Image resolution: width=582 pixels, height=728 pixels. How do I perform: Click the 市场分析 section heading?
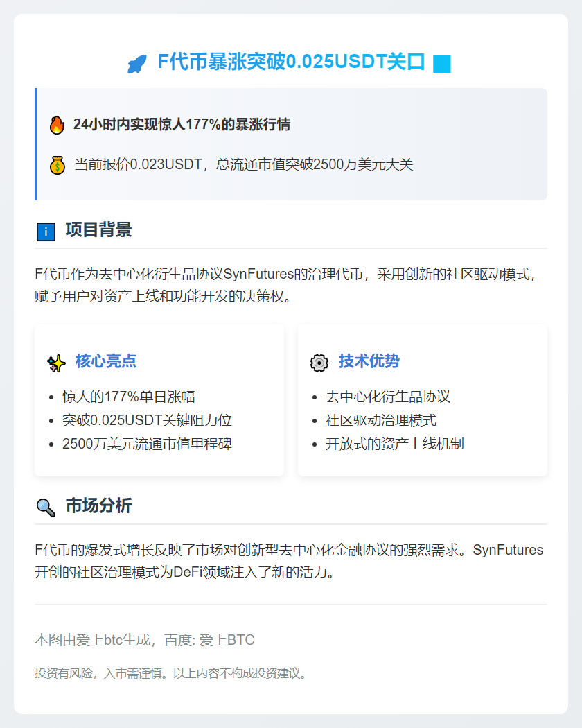[x=98, y=505]
